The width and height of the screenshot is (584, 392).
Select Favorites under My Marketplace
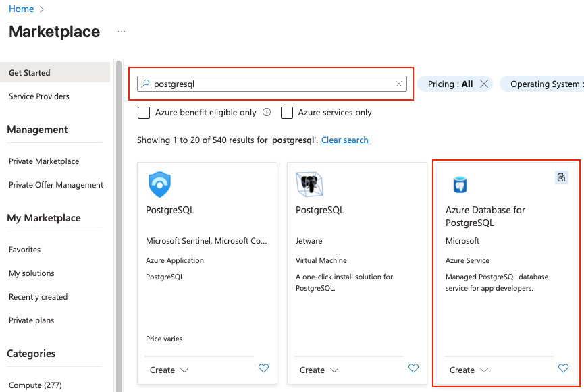point(24,250)
